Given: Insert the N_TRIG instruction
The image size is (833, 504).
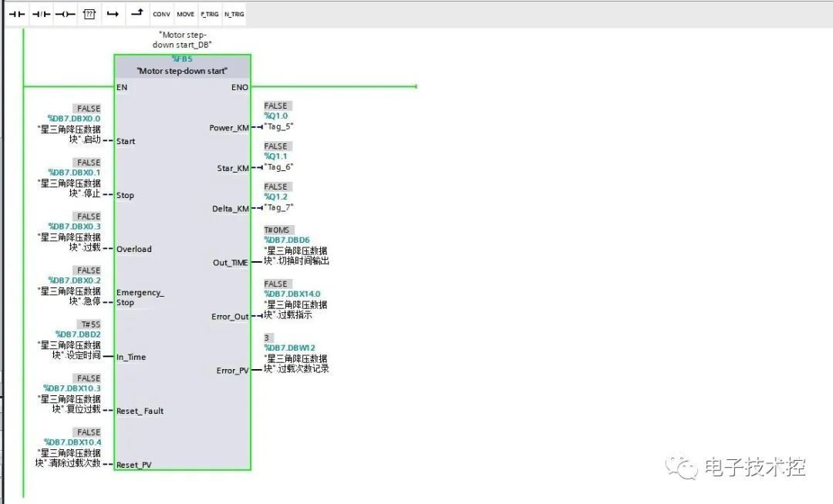Looking at the screenshot, I should coord(234,15).
